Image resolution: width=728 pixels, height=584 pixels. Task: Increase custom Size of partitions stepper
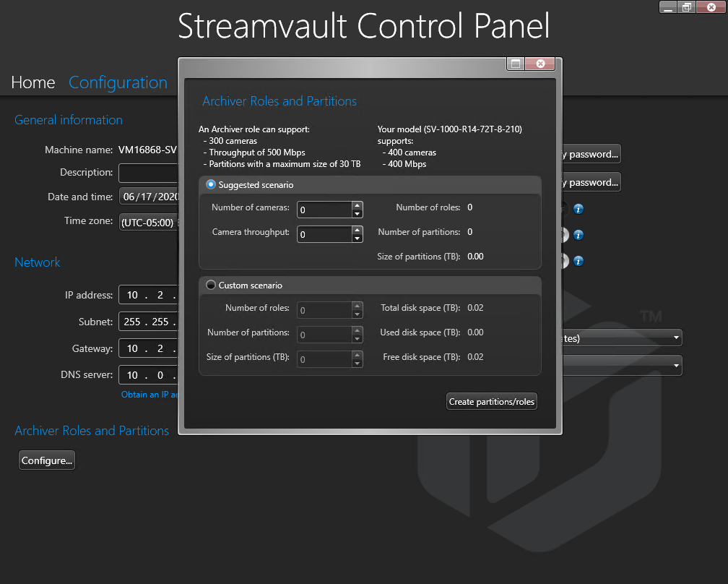tap(357, 355)
